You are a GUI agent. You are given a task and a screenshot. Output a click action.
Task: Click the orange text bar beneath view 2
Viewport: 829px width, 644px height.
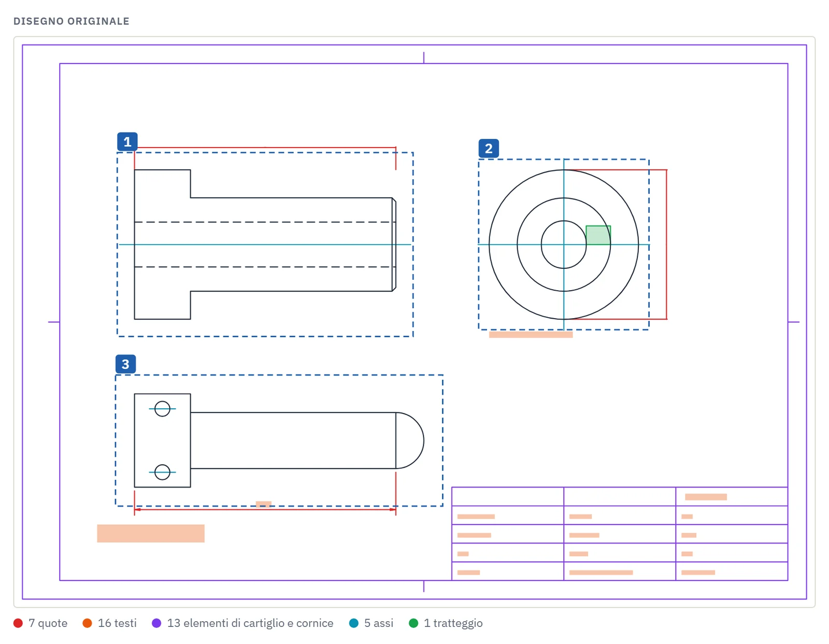[531, 335]
